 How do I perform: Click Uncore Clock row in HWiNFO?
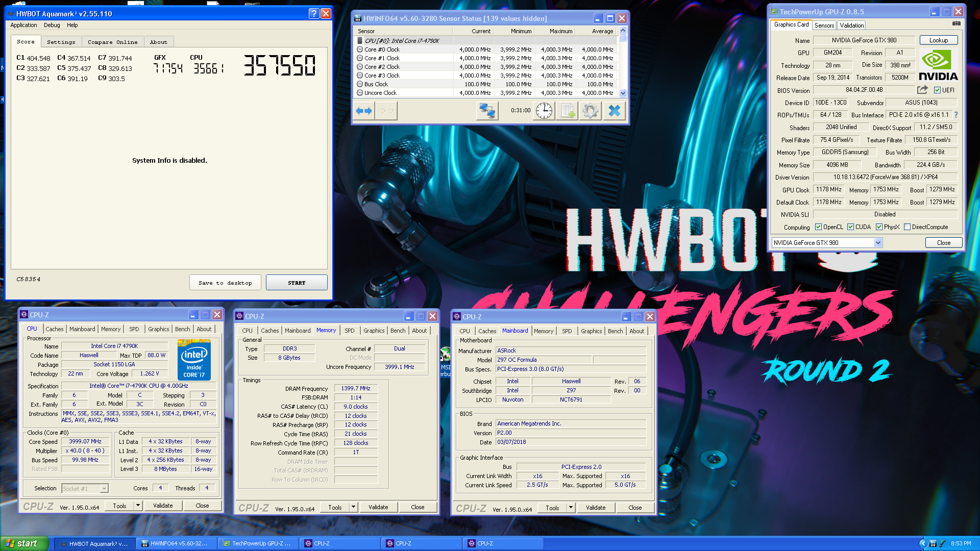coord(486,93)
